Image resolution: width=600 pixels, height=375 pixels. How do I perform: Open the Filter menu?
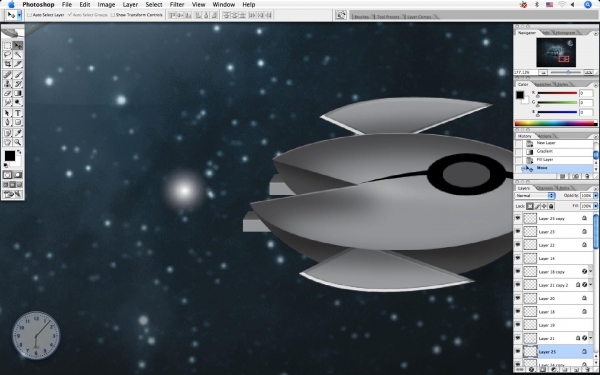177,5
